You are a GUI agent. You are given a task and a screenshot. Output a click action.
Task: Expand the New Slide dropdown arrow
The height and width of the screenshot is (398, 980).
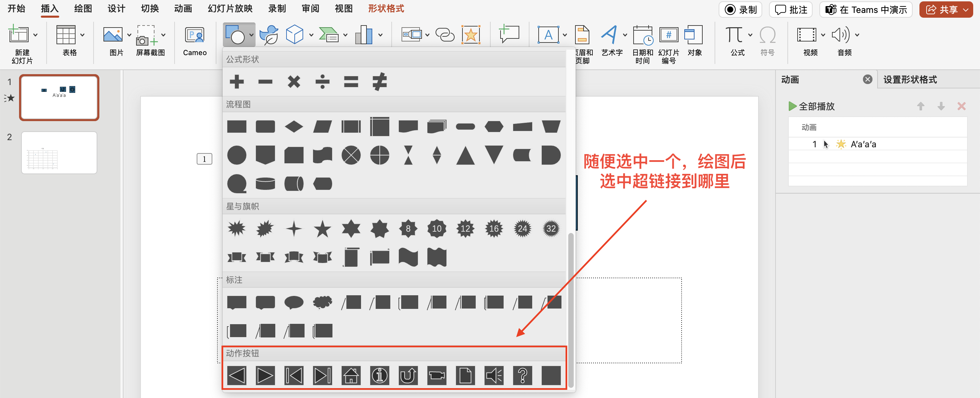pos(35,35)
